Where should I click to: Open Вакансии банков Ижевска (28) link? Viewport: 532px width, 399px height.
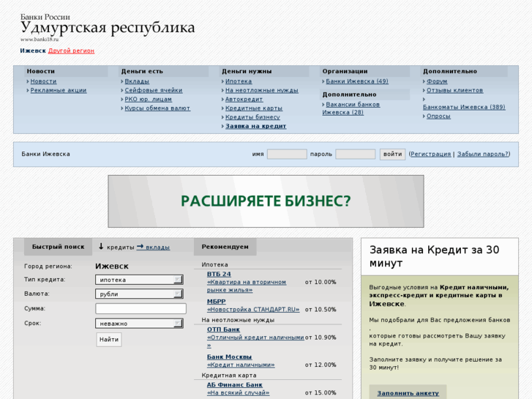(x=351, y=108)
